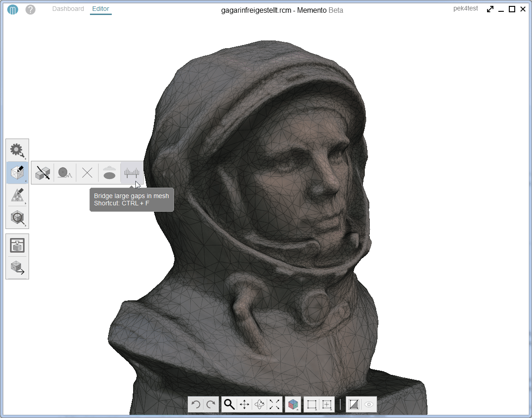Select the cube with eraser mesh-edit tool
532x418 pixels.
click(17, 172)
